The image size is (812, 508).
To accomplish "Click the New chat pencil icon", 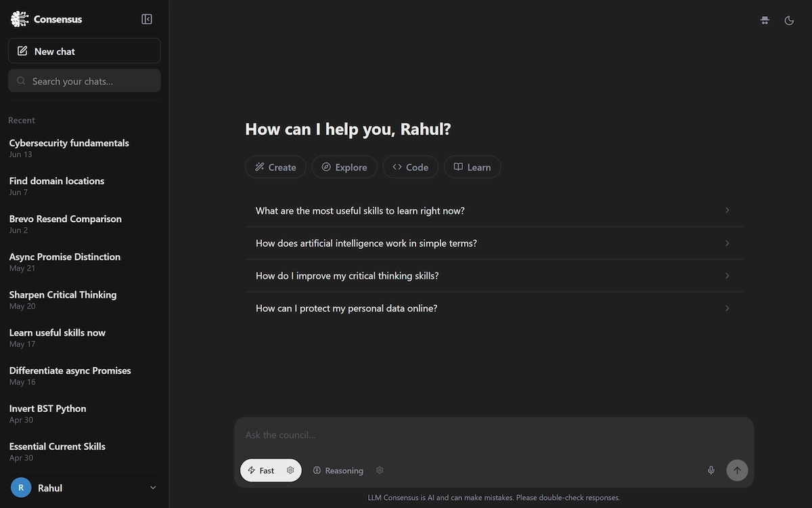I will click(22, 51).
